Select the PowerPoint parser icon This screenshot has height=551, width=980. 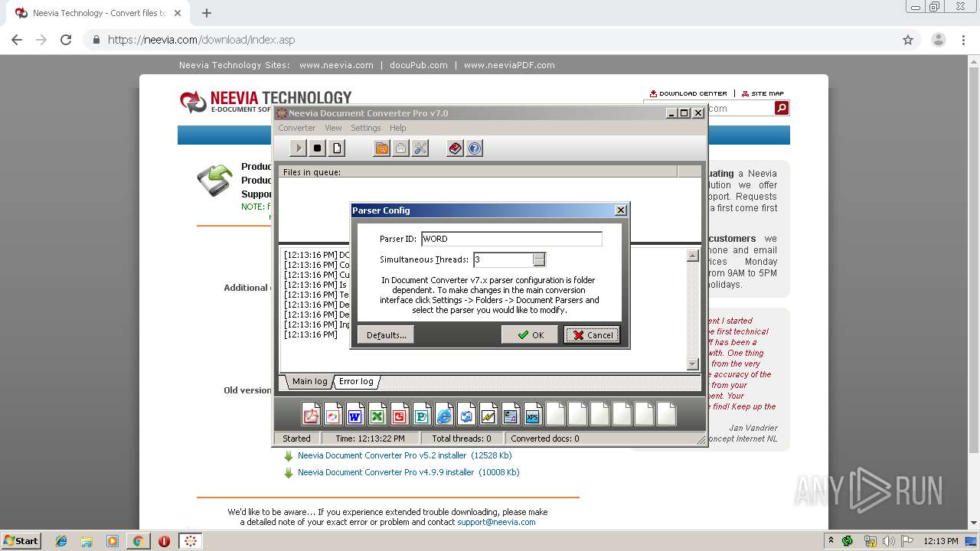400,414
